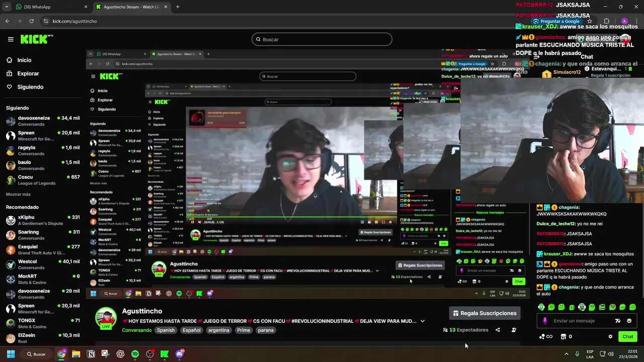Screen dimensions: 644x362
Task: Open File Explorer from the taskbar
Action: point(76,354)
